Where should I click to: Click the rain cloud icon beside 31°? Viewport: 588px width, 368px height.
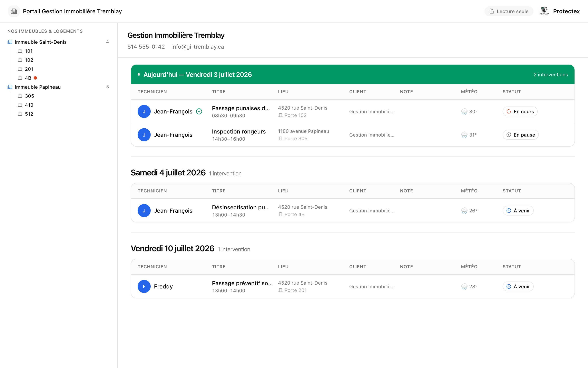click(464, 135)
